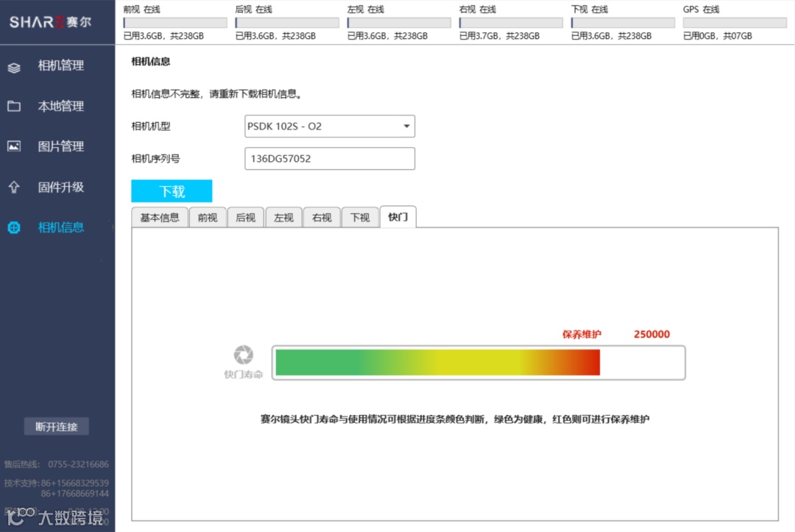Switch to the 后视 tab

tap(245, 217)
